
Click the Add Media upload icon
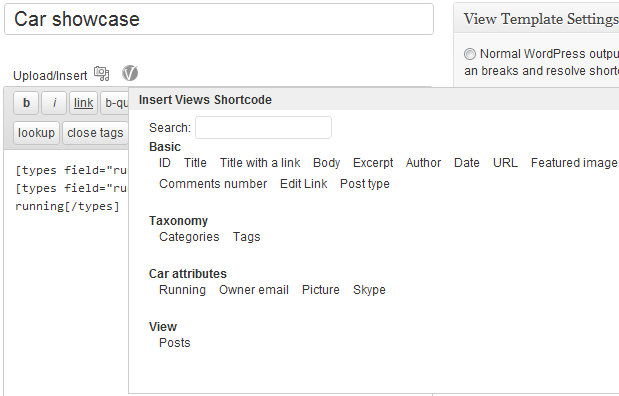point(101,74)
